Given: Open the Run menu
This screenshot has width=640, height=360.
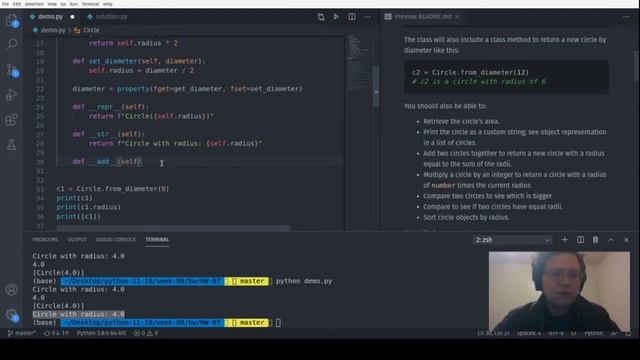Looking at the screenshot, I should [73, 4].
